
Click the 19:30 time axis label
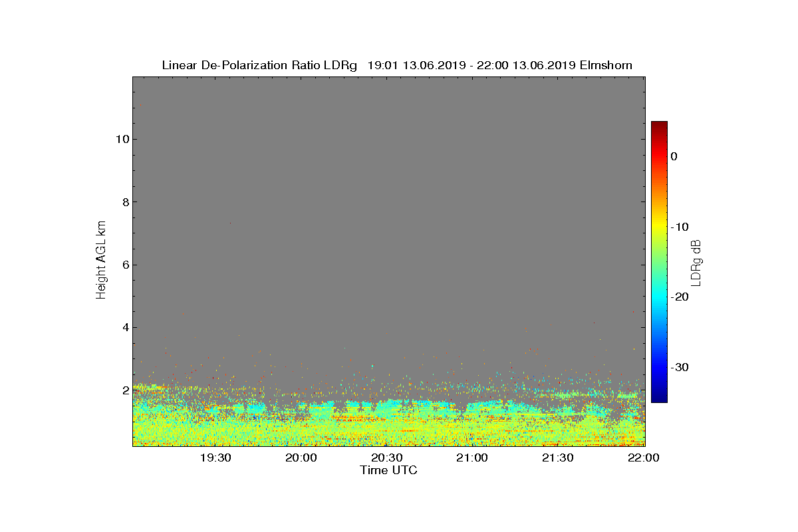215,458
